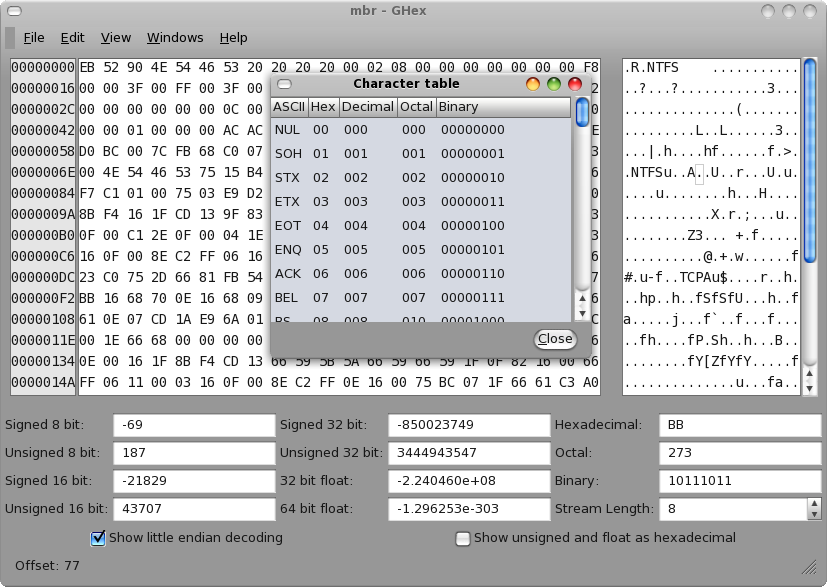Select the BEL row in Character table

(421, 297)
